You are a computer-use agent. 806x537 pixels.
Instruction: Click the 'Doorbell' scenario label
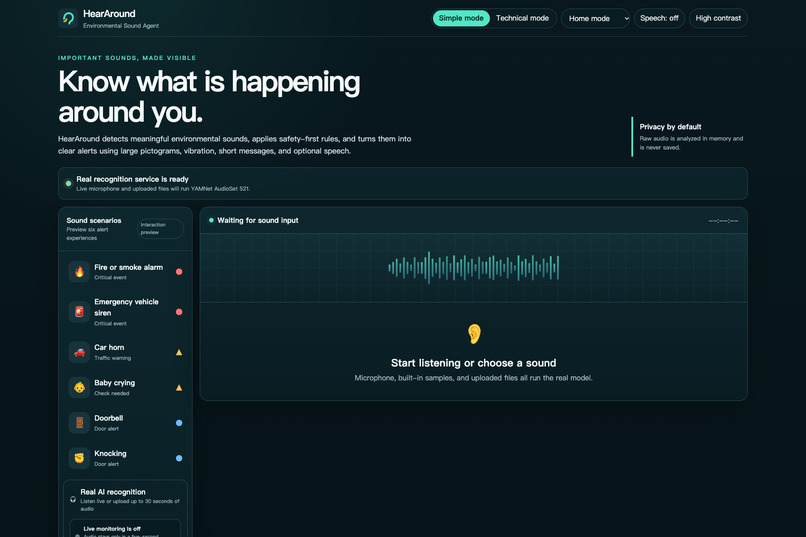tap(108, 418)
